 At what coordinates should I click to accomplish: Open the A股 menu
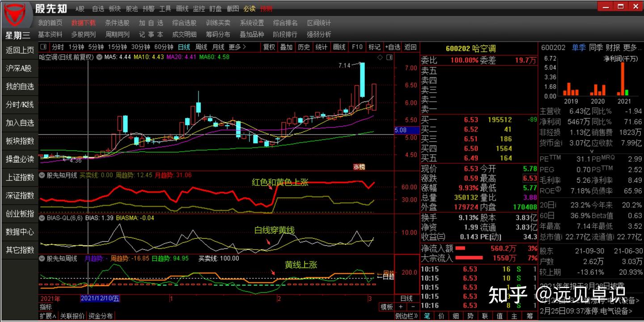click(80, 8)
